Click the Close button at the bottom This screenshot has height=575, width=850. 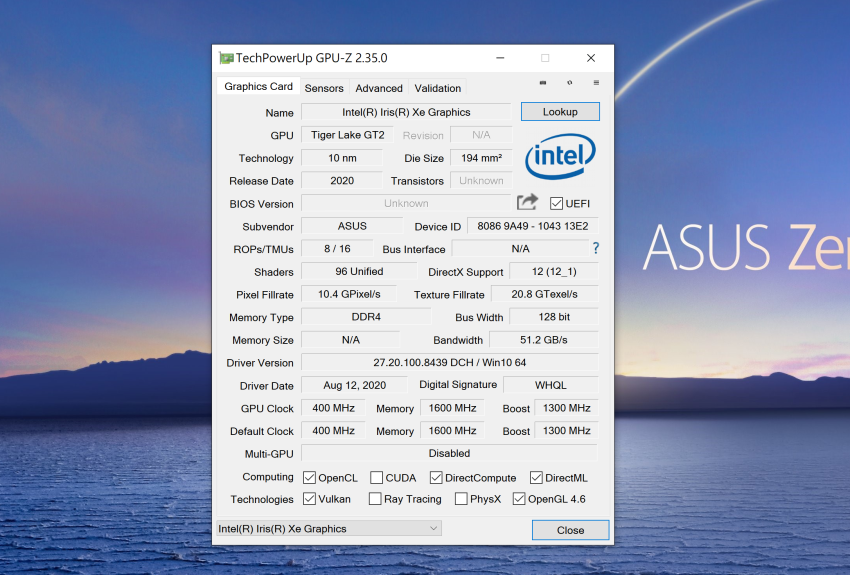(x=570, y=530)
